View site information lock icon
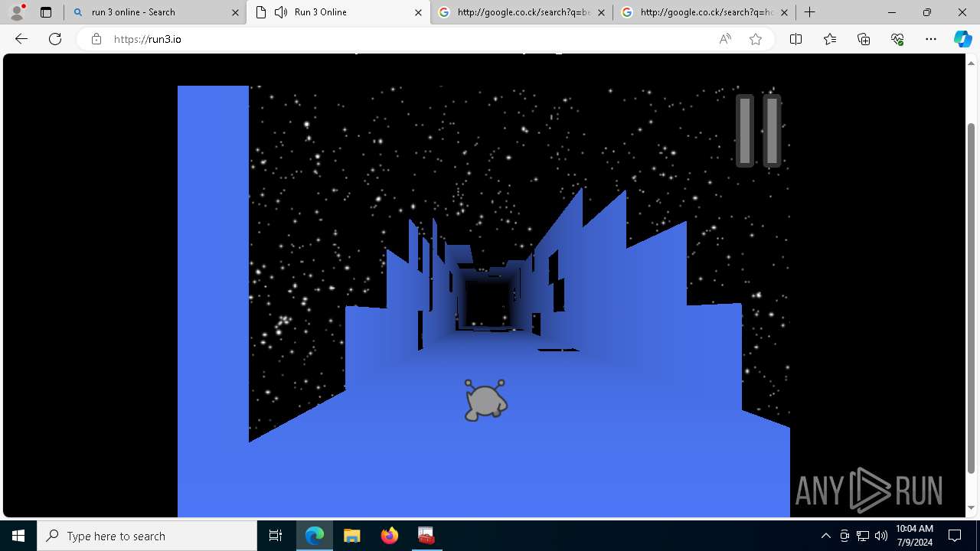Image resolution: width=980 pixels, height=551 pixels. [96, 39]
